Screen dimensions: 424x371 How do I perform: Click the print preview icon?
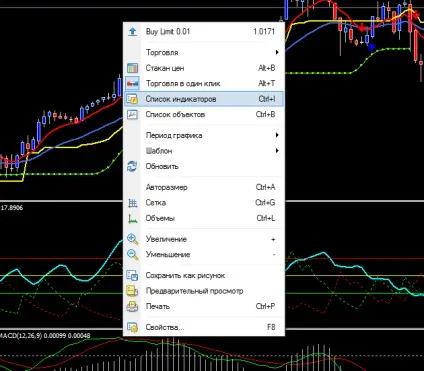[132, 291]
